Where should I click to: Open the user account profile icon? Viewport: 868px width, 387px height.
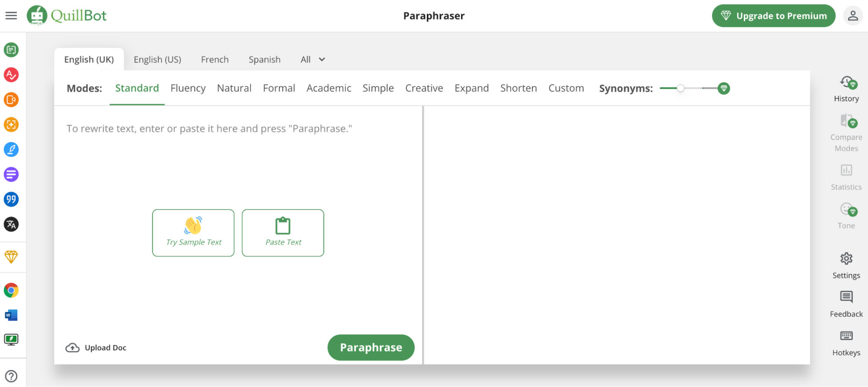(x=853, y=16)
